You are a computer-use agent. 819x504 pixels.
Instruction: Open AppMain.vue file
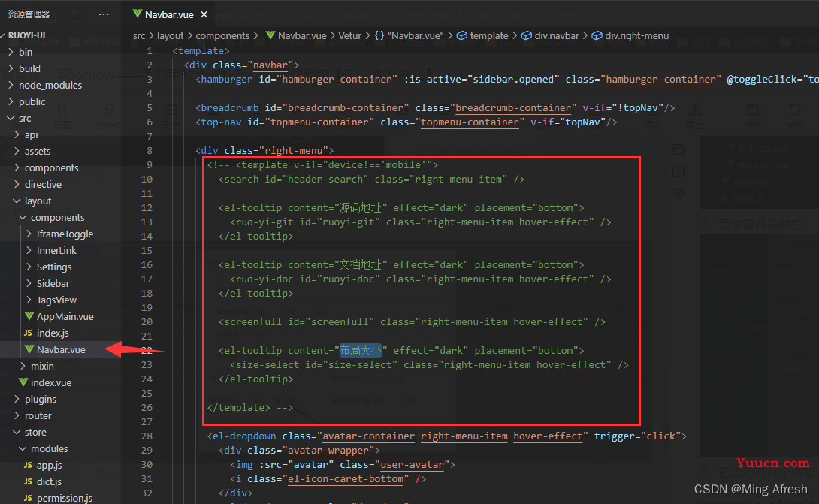(65, 316)
